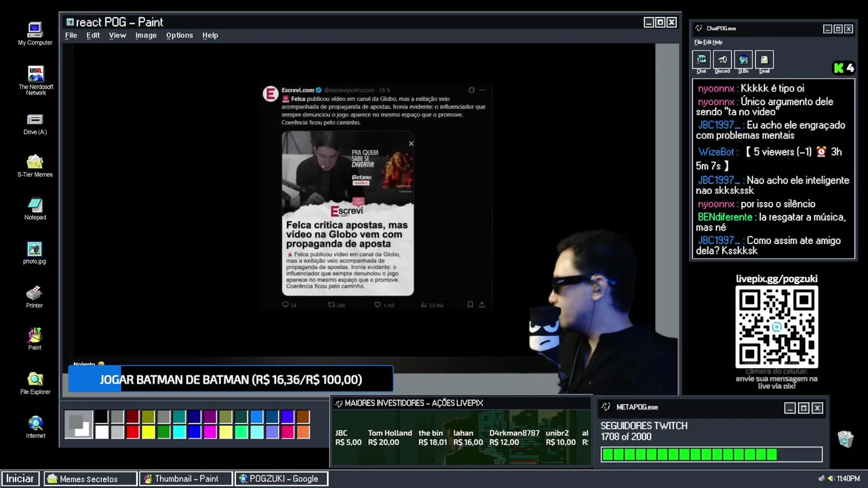Screen dimensions: 868x488
Task: Minimize the METAPOG.exe window
Action: pos(790,407)
